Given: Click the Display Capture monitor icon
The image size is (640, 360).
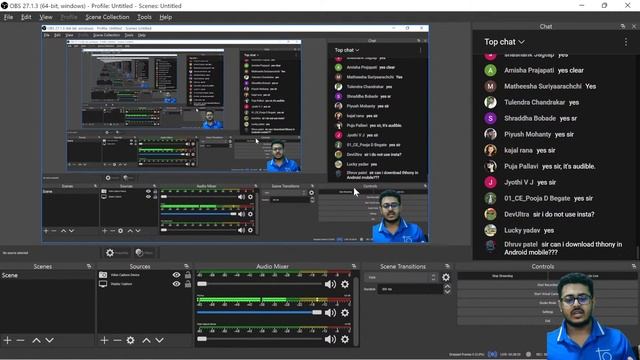Looking at the screenshot, I should 103,284.
